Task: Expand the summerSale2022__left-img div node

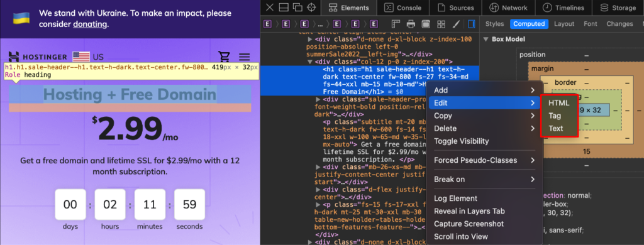Action: click(310, 39)
